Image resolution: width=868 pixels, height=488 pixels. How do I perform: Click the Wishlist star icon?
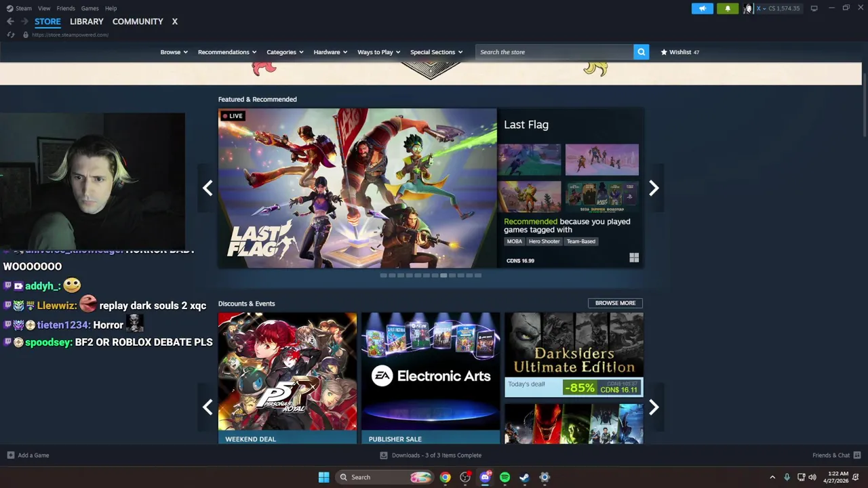pos(664,52)
